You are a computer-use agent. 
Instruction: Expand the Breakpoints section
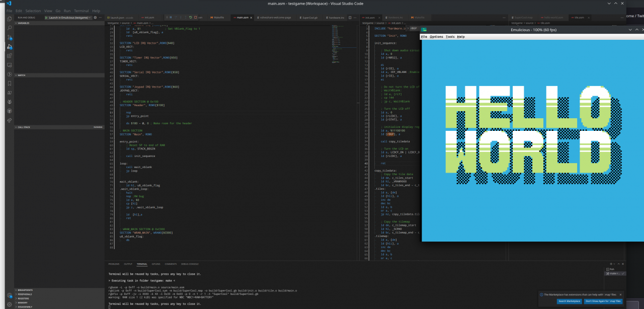tap(25, 290)
